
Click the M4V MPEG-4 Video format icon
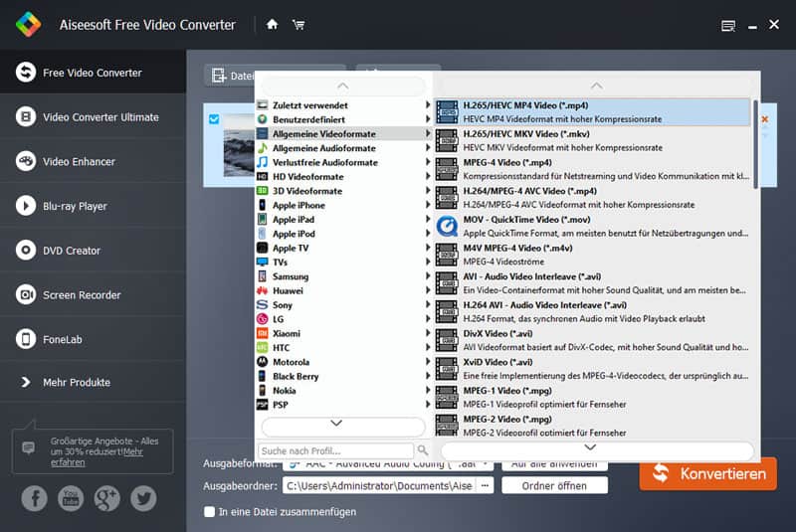click(447, 255)
